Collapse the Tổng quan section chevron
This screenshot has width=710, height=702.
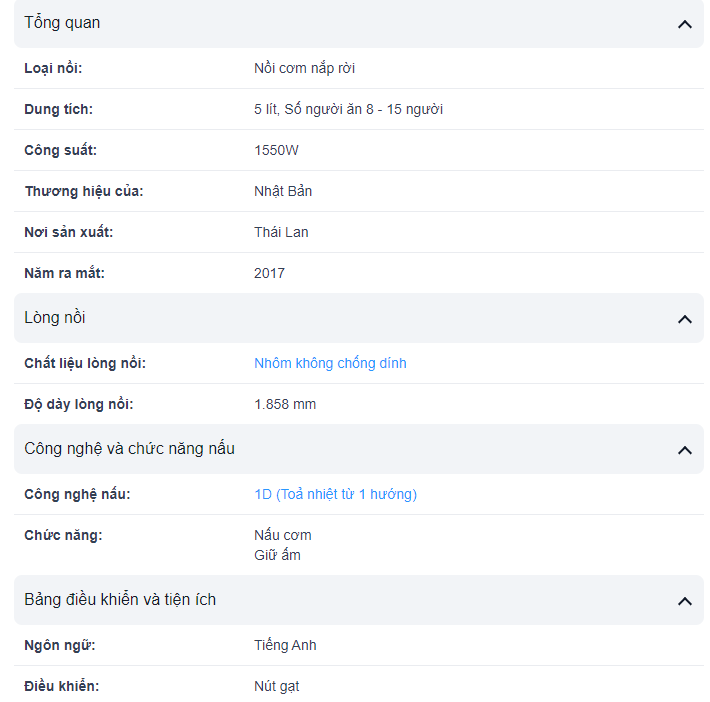pos(684,24)
